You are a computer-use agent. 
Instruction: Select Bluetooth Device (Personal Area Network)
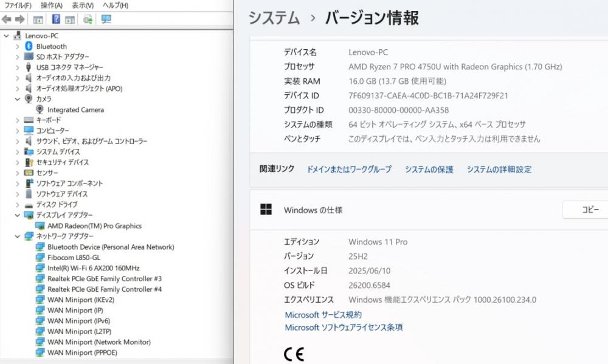click(x=111, y=247)
